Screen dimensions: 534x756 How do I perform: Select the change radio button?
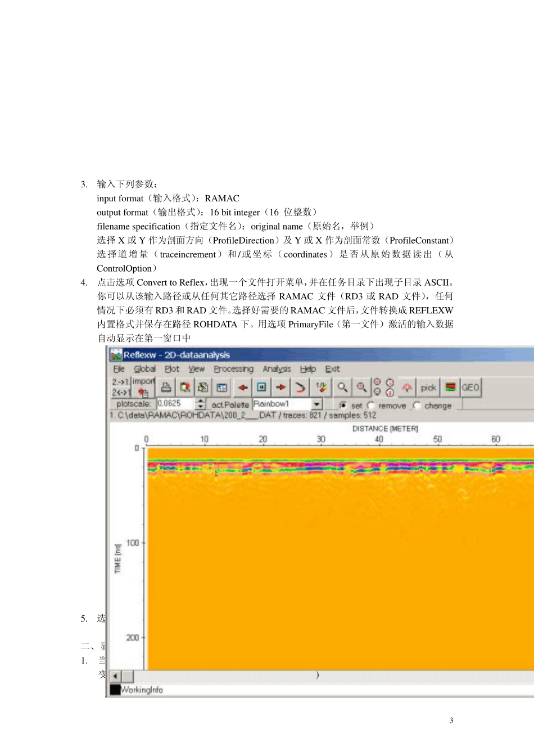417,405
